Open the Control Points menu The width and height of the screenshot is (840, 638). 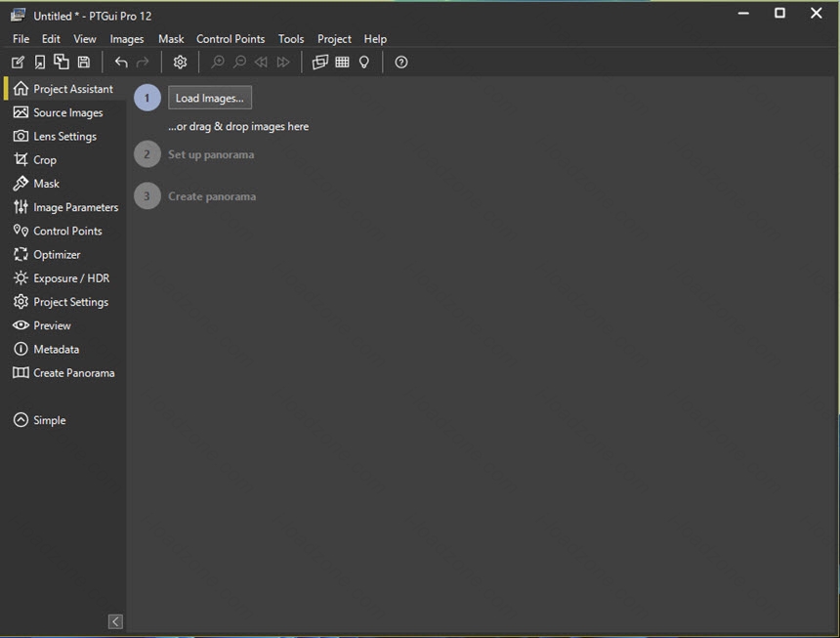tap(231, 39)
